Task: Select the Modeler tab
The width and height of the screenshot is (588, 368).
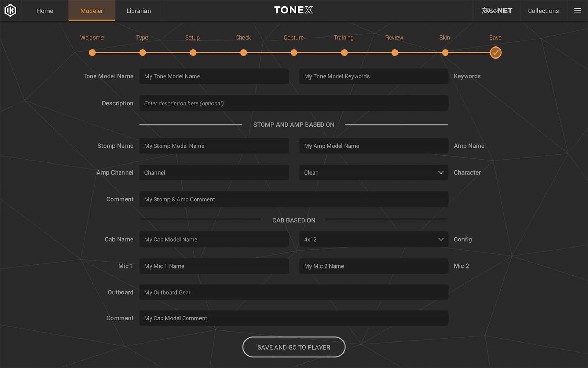Action: point(91,11)
